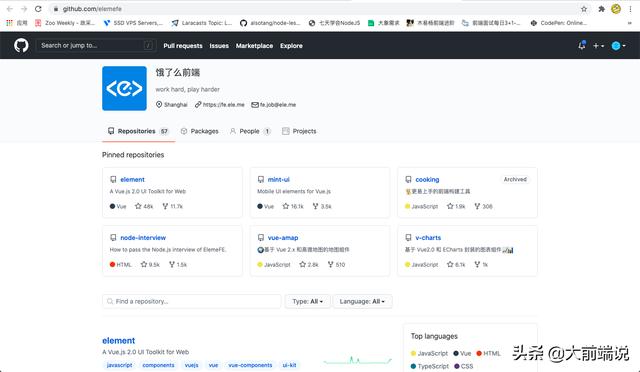Open the browser extensions puzzle icon
This screenshot has height=372, width=640.
(601, 9)
